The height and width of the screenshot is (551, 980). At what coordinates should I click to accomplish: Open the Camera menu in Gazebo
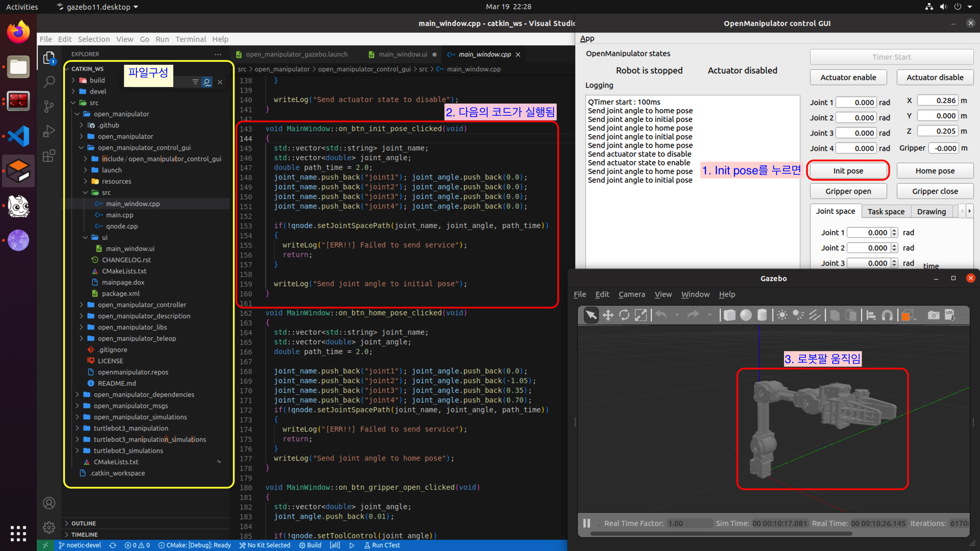click(632, 294)
